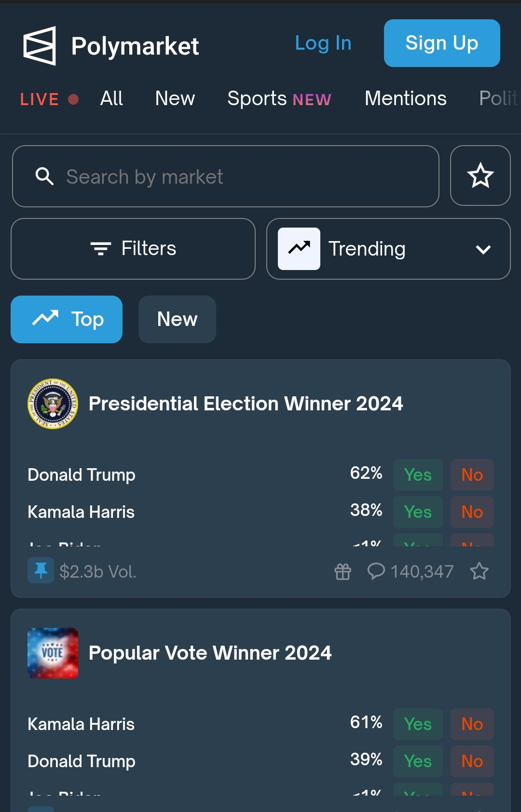The height and width of the screenshot is (812, 521).
Task: Open the LIVE category tab
Action: [x=49, y=99]
